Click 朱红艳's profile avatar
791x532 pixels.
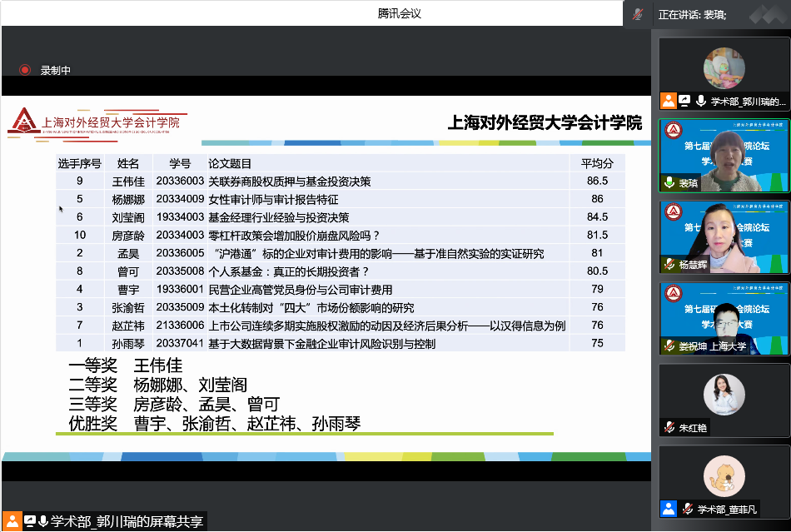(724, 395)
